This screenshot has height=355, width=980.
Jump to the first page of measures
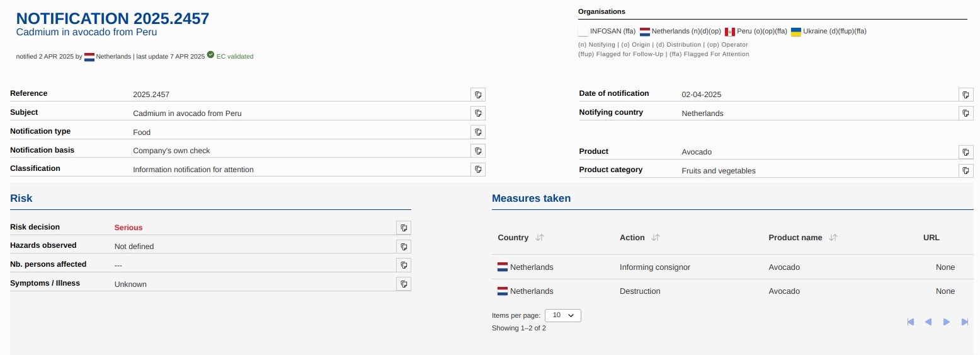910,322
